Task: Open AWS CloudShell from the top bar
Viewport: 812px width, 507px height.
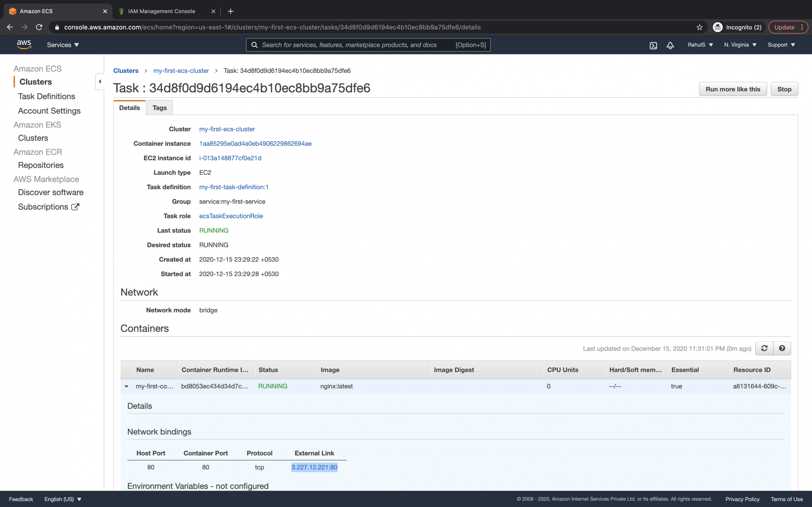Action: (x=653, y=45)
